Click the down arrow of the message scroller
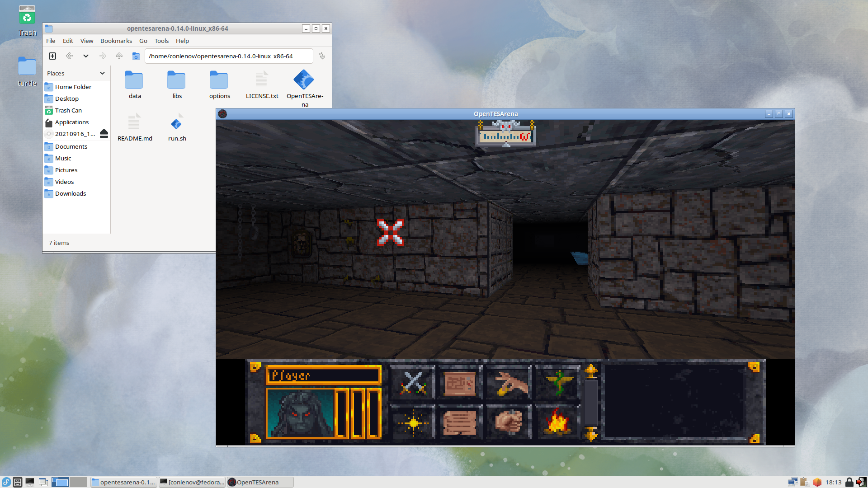868x488 pixels. [x=591, y=434]
